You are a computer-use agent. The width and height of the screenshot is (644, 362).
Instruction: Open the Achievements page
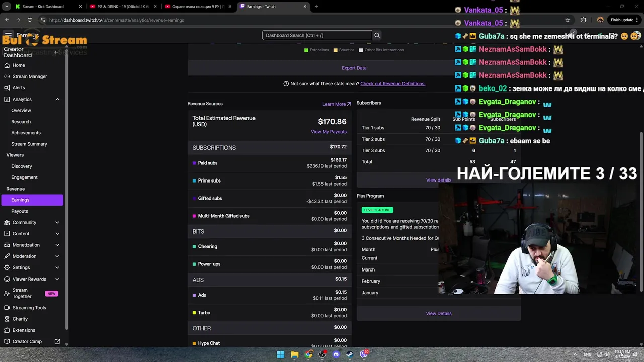26,133
